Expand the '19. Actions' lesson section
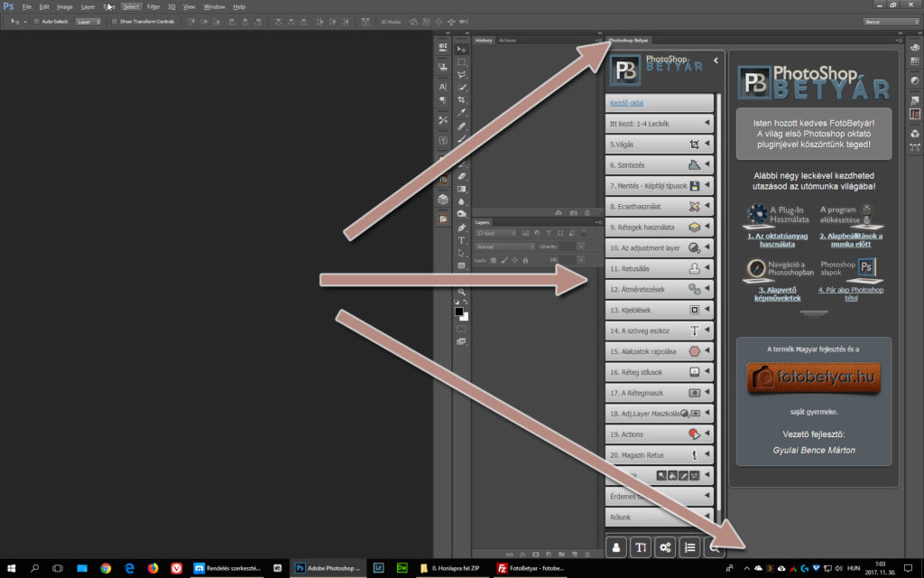The image size is (924, 578). pos(659,433)
